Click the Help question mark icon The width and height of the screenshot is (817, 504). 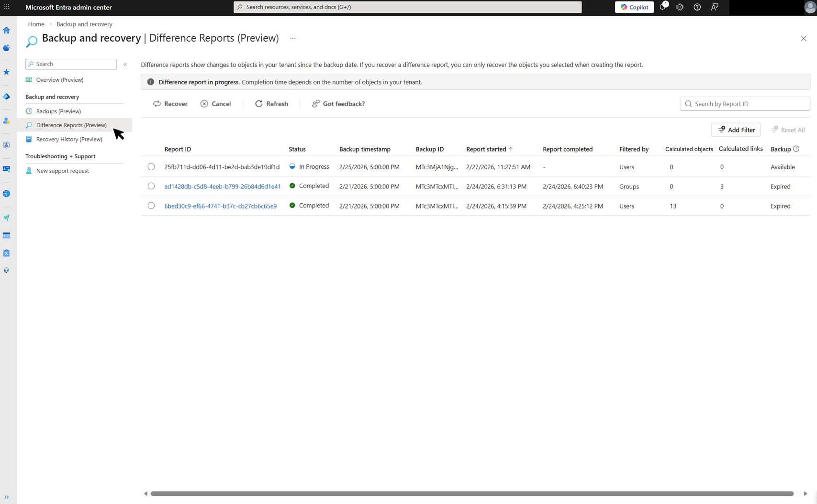point(697,7)
